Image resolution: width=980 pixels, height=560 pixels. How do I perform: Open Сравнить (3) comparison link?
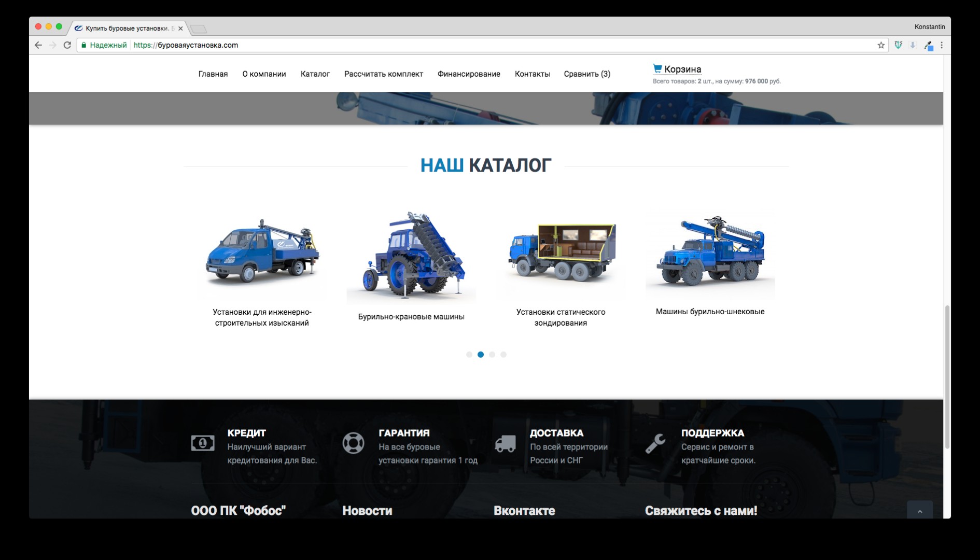tap(587, 74)
